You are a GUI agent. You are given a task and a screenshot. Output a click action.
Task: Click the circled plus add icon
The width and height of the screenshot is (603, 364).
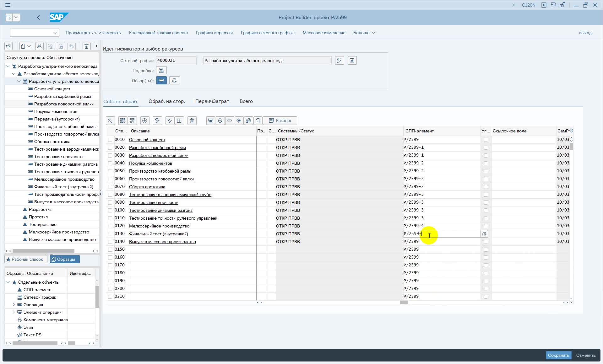tap(144, 121)
